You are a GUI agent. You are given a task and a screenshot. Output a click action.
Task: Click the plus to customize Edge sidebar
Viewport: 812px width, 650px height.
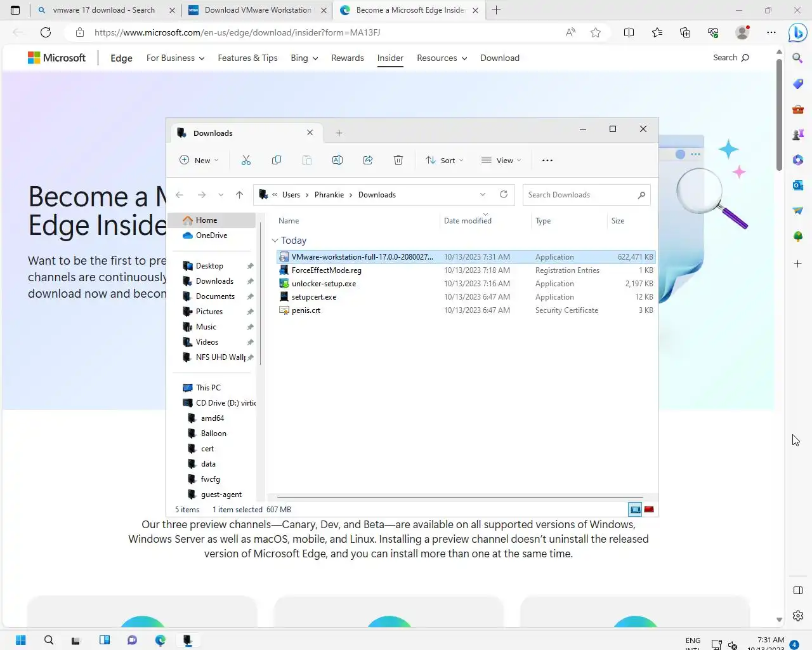pos(798,263)
